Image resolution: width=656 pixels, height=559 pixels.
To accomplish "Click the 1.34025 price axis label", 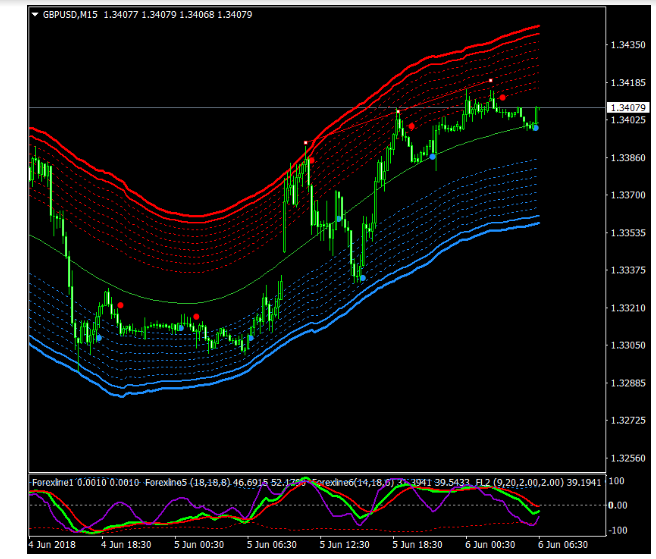I will 628,120.
